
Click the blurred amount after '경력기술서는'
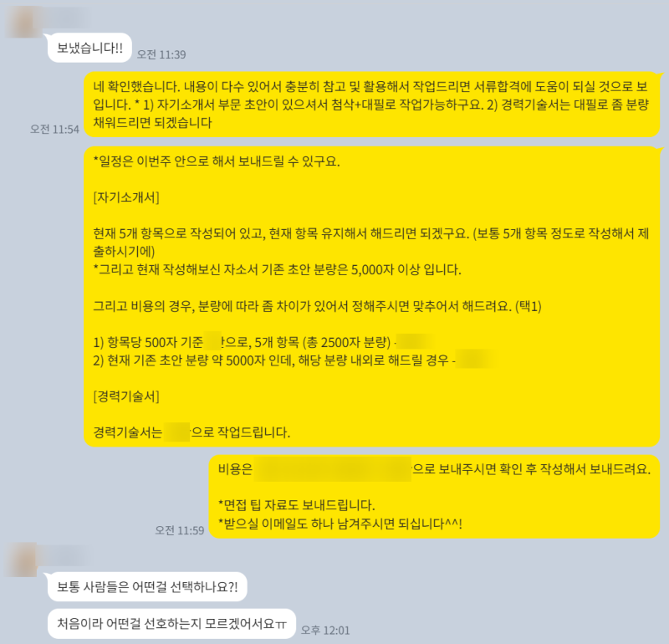pos(176,432)
